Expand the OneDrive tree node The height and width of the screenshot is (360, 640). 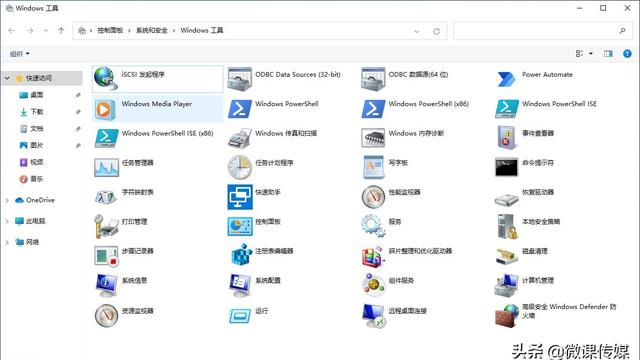click(x=7, y=200)
